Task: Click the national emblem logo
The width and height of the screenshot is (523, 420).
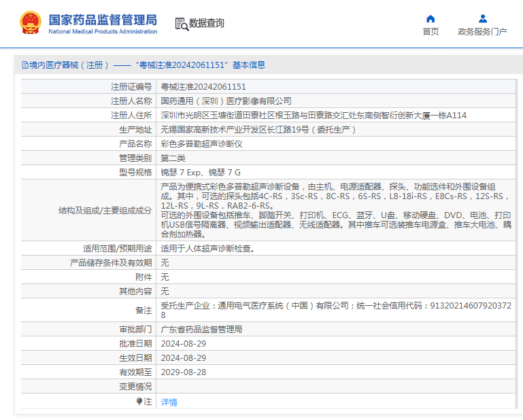Action: pos(30,23)
